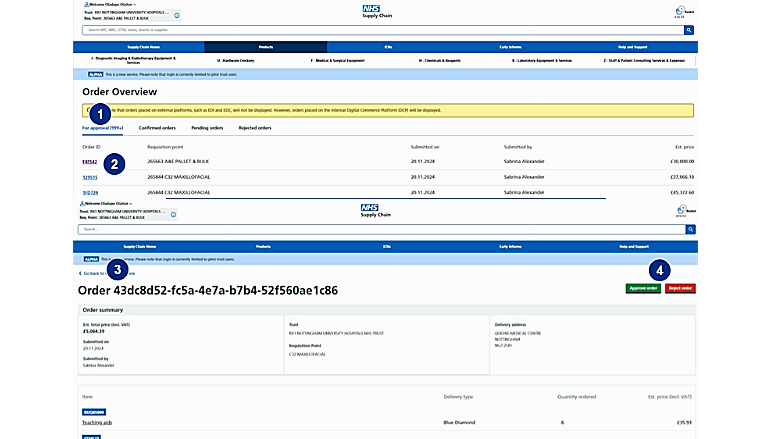Click the Reject order button

tap(680, 288)
